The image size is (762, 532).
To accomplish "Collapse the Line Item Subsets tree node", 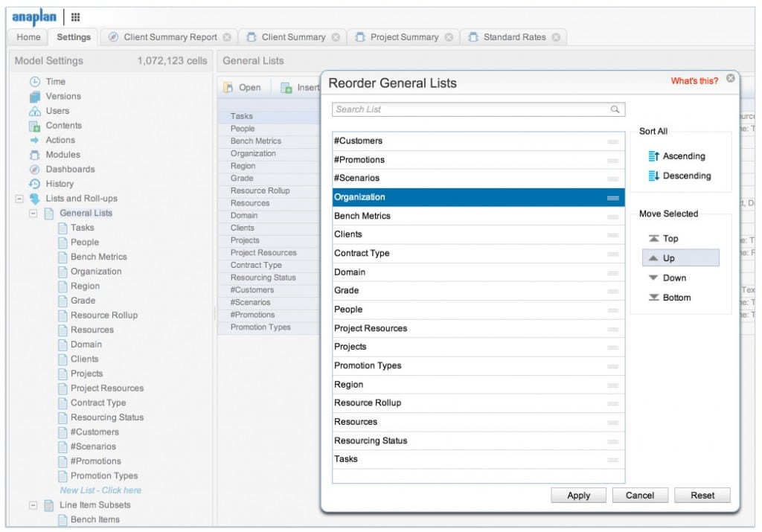I will [x=33, y=505].
